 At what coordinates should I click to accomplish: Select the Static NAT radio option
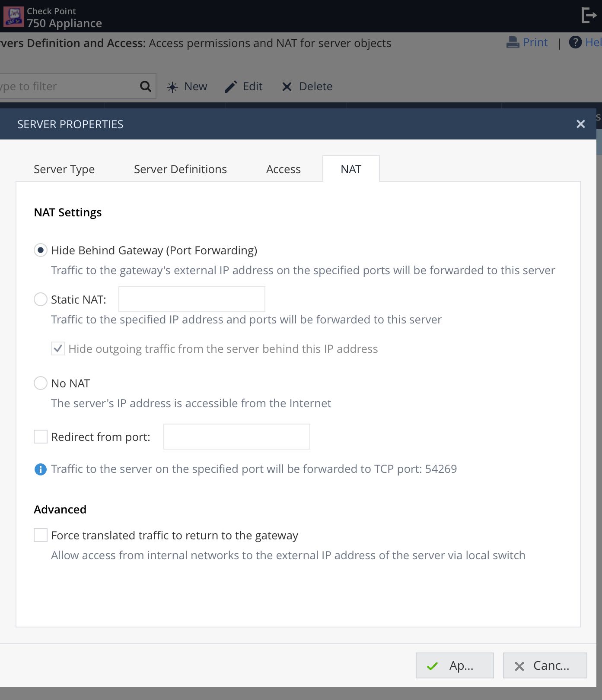(x=41, y=299)
